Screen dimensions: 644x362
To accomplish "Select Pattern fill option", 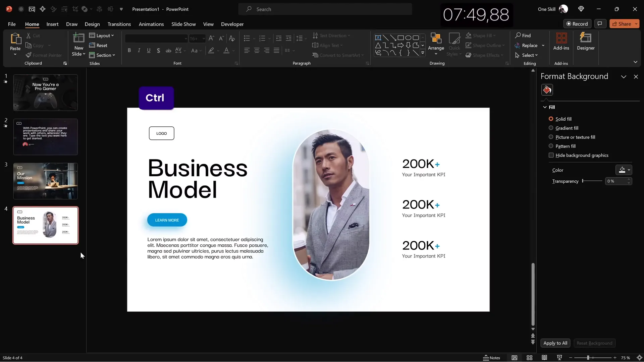I will pyautogui.click(x=551, y=146).
